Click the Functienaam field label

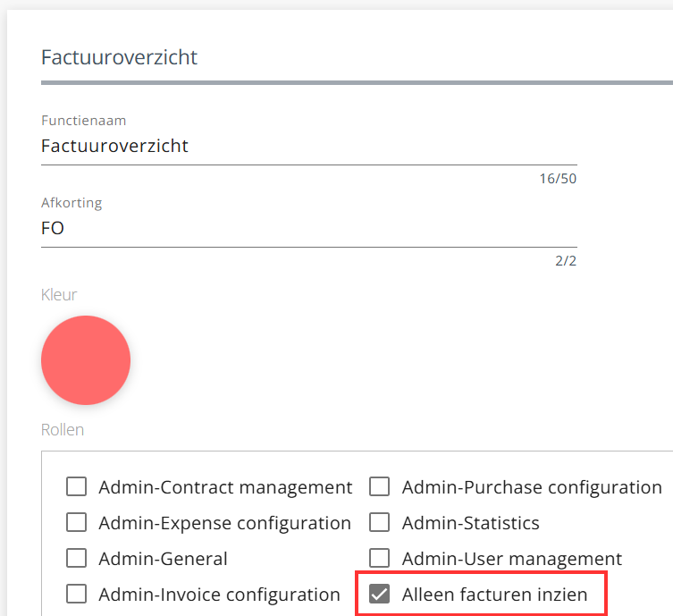pos(83,121)
